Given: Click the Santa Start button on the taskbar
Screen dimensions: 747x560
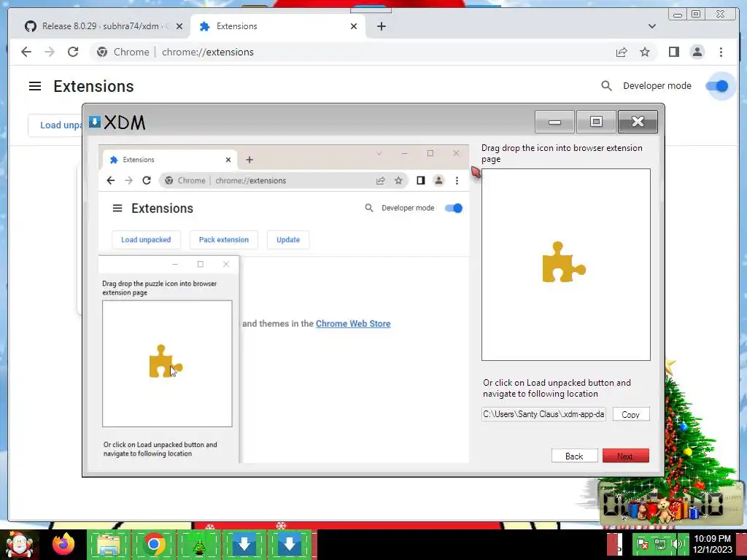Looking at the screenshot, I should tap(20, 544).
